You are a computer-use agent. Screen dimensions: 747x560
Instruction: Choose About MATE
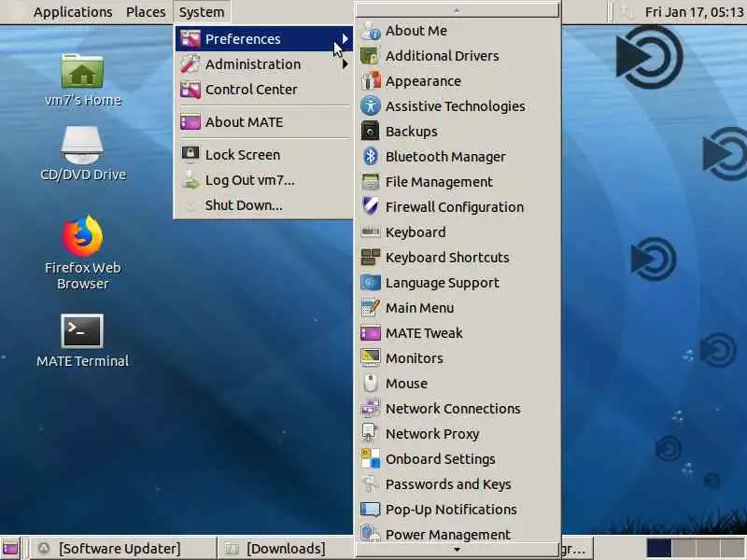[x=263, y=122]
